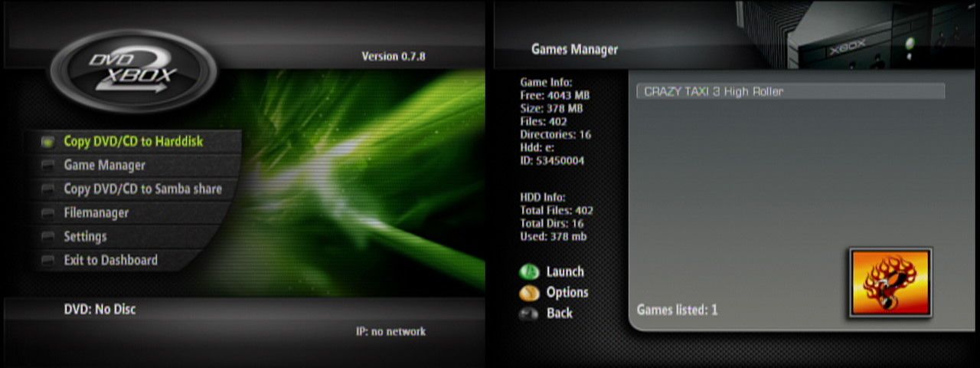Click the Files: 402 value
Viewport: 980px width, 368px height.
(542, 121)
